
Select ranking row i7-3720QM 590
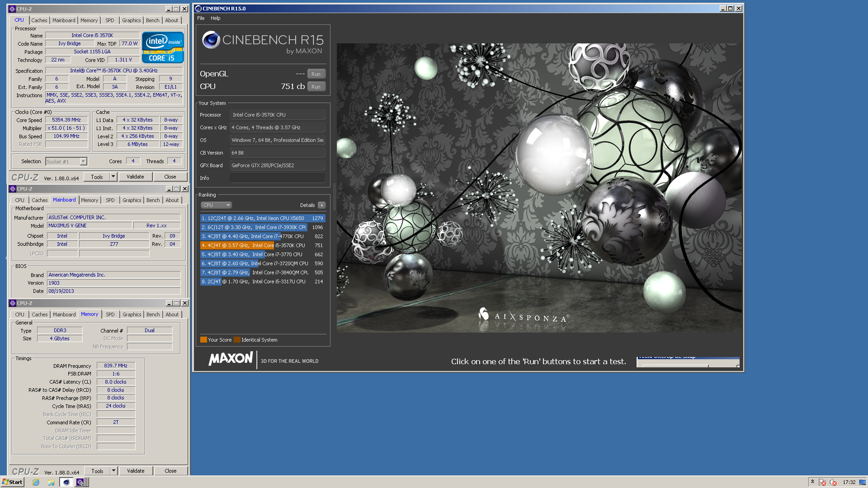(x=263, y=263)
